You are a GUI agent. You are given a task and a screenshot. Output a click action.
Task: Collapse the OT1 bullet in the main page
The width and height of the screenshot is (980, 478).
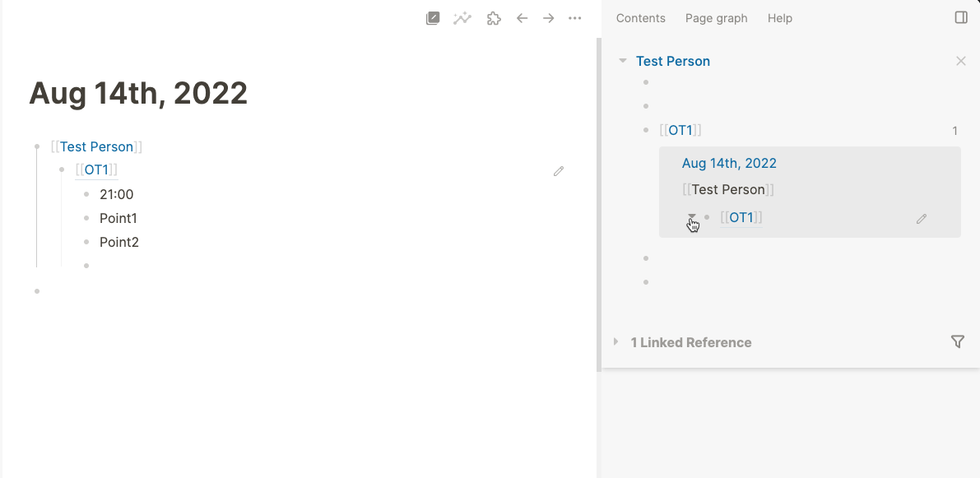pyautogui.click(x=63, y=170)
